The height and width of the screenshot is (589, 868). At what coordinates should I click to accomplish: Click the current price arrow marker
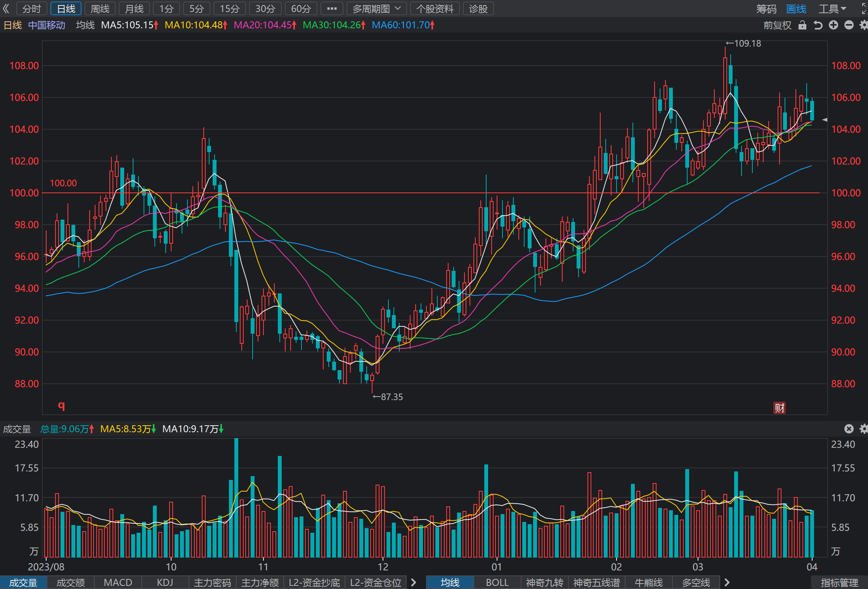tap(825, 120)
